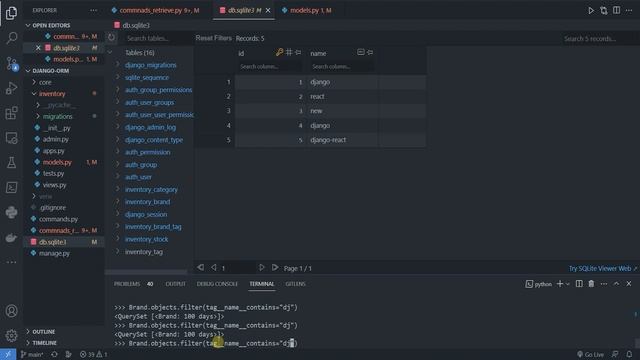Open the Run and Debug view
640x360 pixels.
[x=11, y=88]
